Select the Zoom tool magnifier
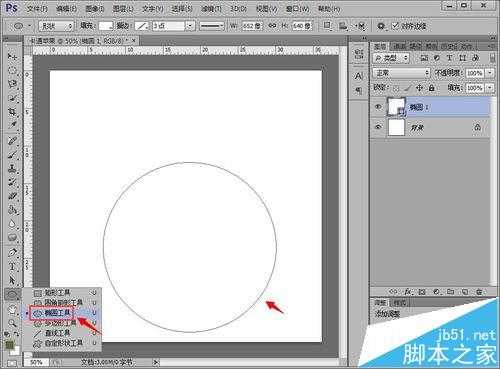 tap(12, 323)
